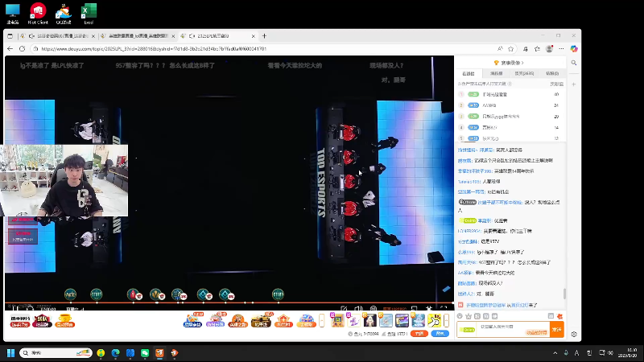Show hidden system tray icons

555,353
